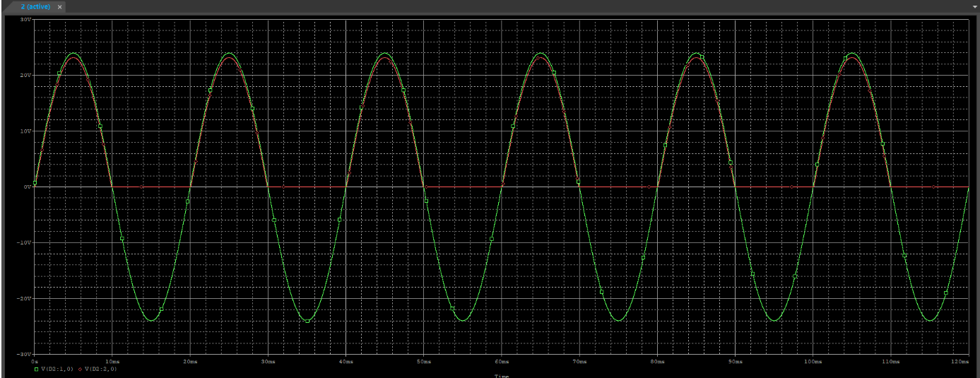Click the 'Time' x-axis title

502,376
